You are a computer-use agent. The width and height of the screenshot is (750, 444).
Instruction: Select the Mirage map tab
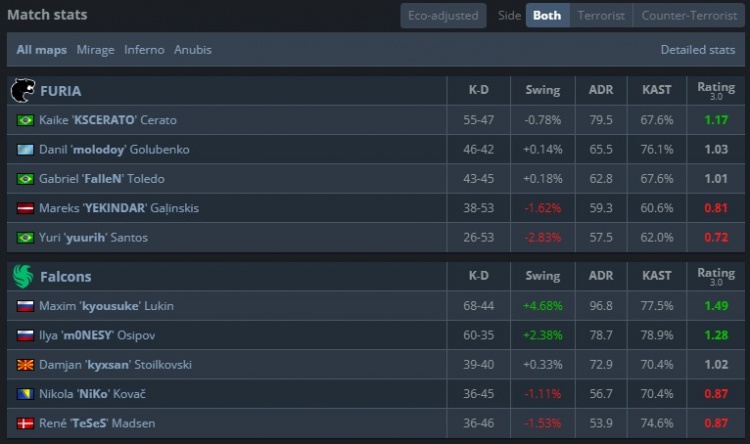95,49
